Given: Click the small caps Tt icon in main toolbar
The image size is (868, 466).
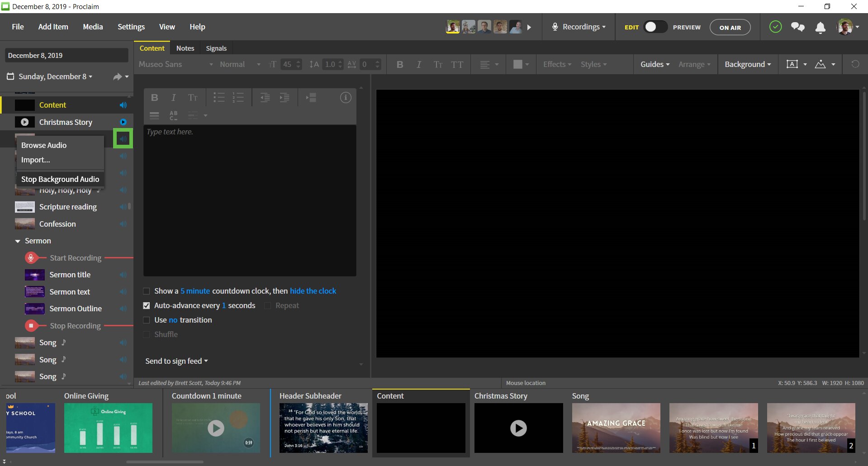Looking at the screenshot, I should [438, 64].
